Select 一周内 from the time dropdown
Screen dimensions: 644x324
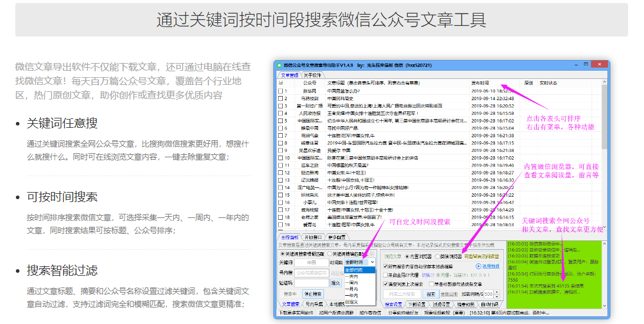click(x=359, y=283)
